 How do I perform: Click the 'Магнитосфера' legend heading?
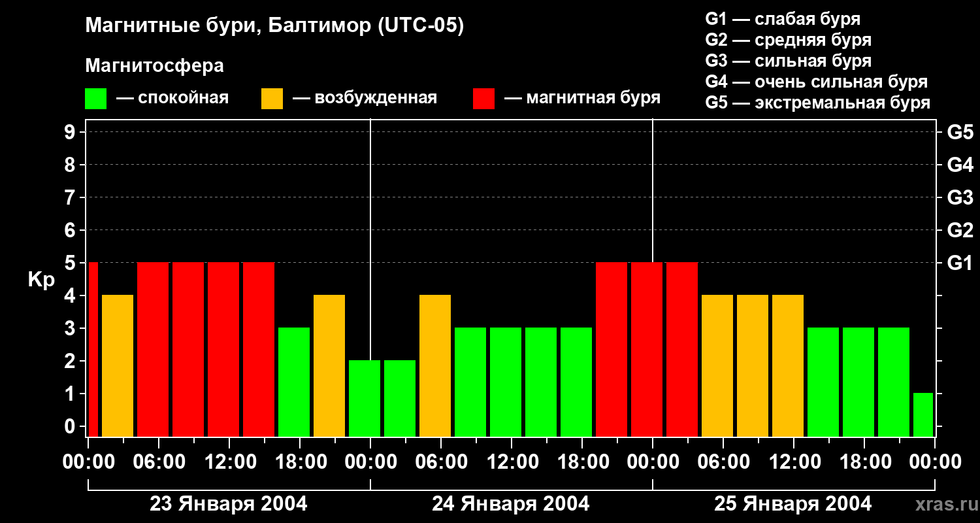tap(154, 66)
